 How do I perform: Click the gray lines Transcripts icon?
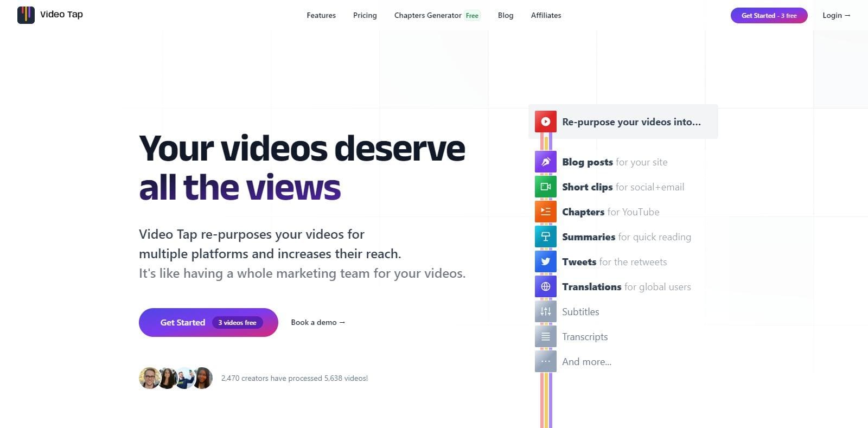pos(546,336)
